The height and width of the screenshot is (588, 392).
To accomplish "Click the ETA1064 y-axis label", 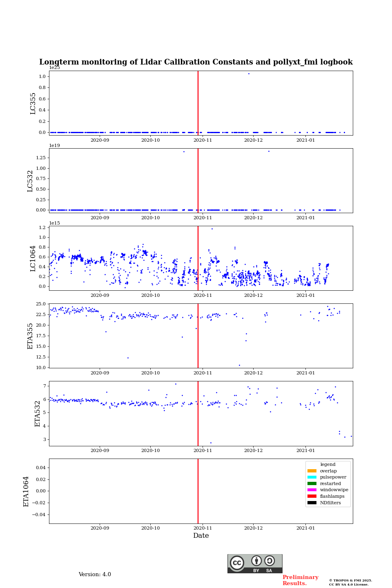I will pyautogui.click(x=26, y=491).
